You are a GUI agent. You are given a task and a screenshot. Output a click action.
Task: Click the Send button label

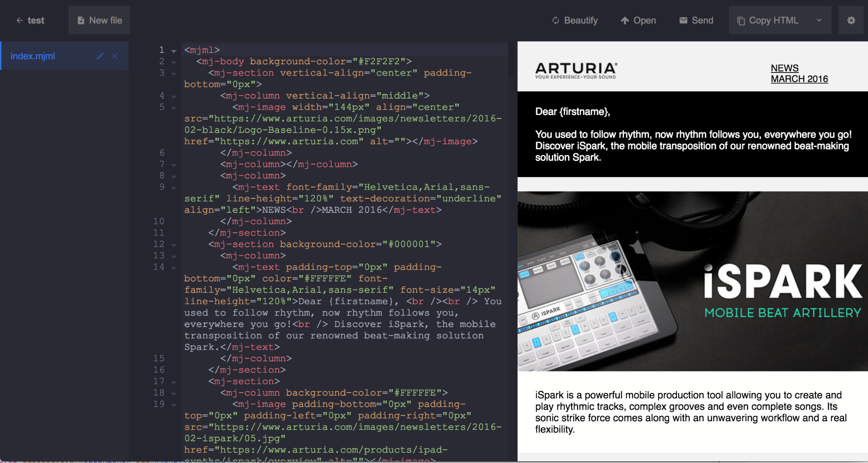pyautogui.click(x=702, y=20)
